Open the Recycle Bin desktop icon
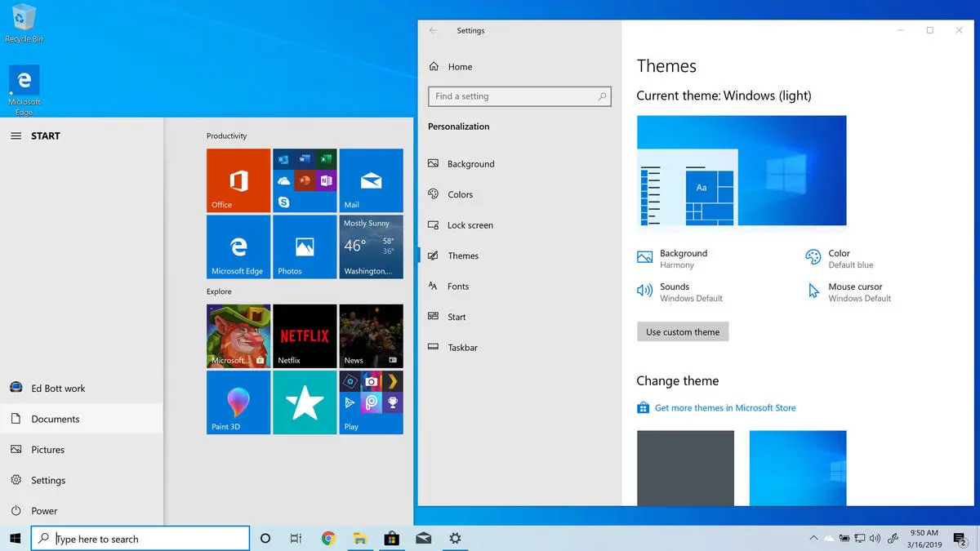The width and height of the screenshot is (980, 551). point(24,23)
